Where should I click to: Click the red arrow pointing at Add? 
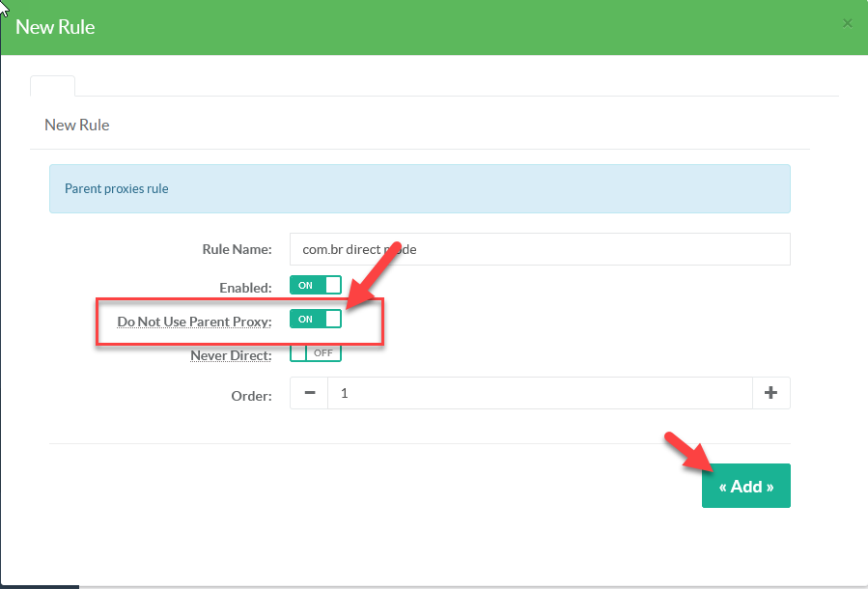[684, 452]
